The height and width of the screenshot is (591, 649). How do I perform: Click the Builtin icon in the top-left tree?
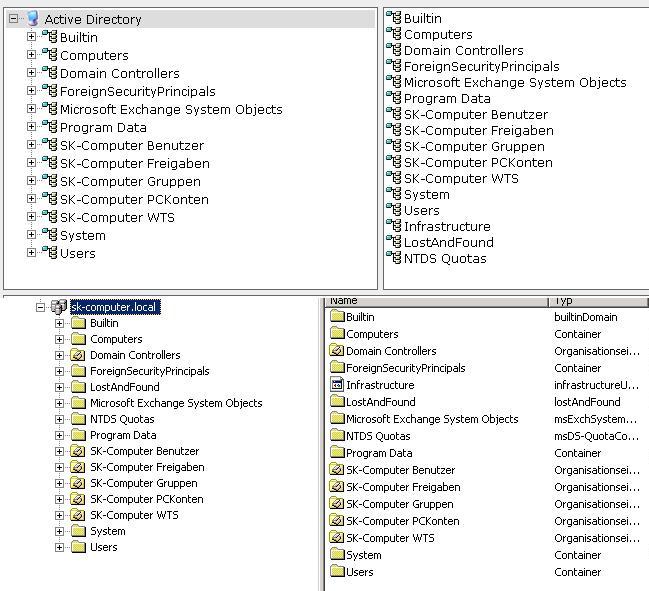click(x=50, y=37)
